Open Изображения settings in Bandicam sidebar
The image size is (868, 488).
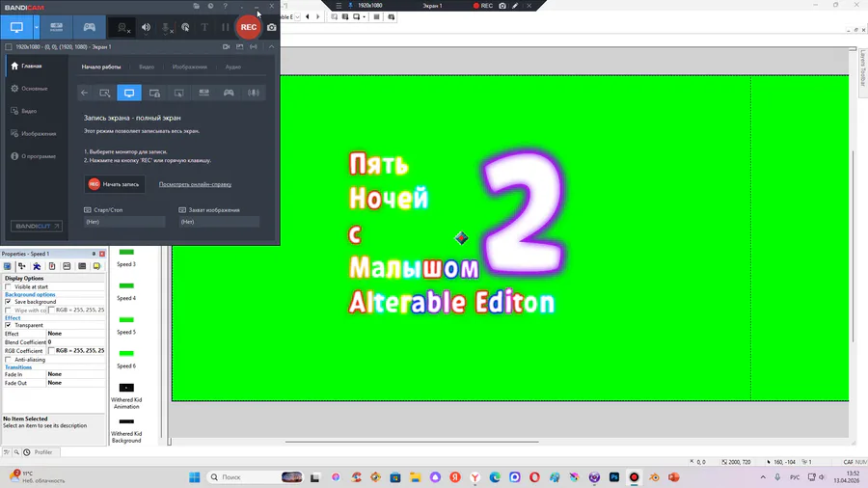(35, 134)
